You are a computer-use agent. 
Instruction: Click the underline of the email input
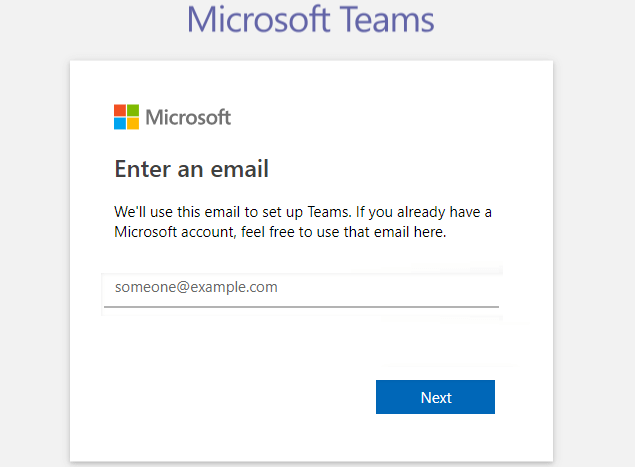point(301,307)
